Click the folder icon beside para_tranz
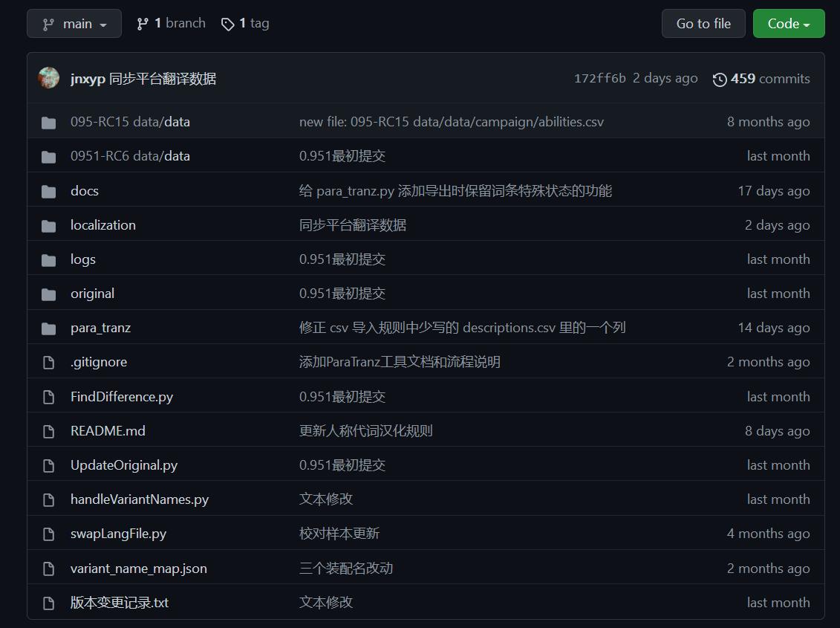 click(48, 327)
